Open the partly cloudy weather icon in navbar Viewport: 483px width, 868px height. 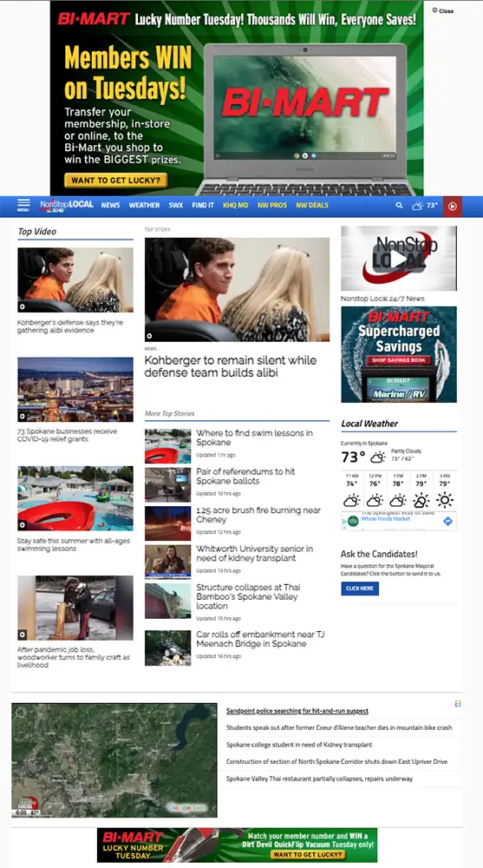point(418,206)
